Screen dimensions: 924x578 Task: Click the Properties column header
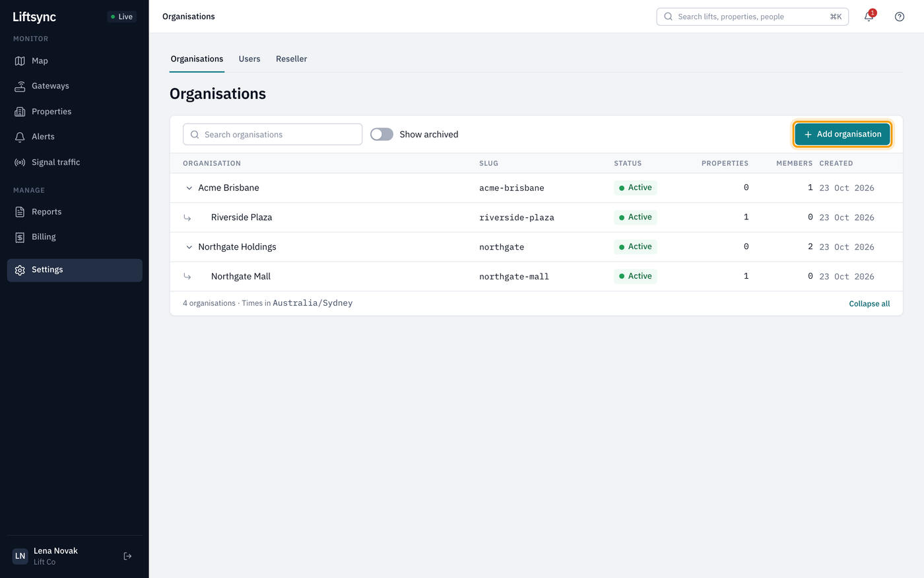tap(725, 163)
